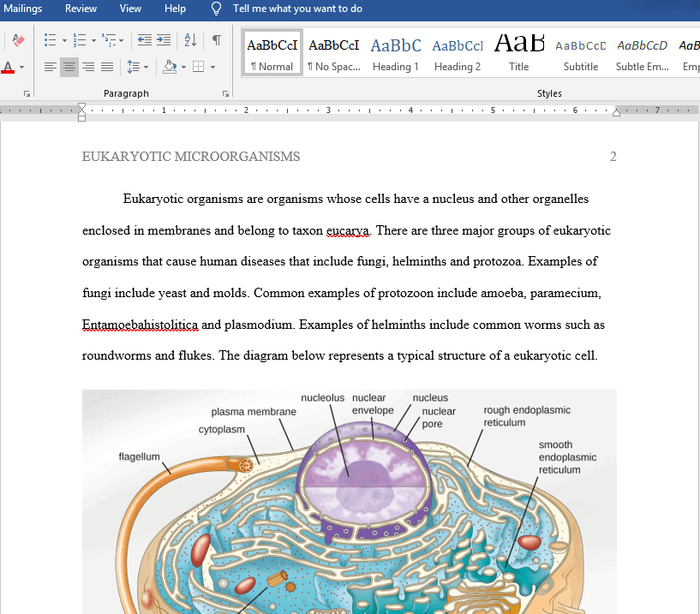
Task: Open the Line Spacing dropdown
Action: click(135, 67)
